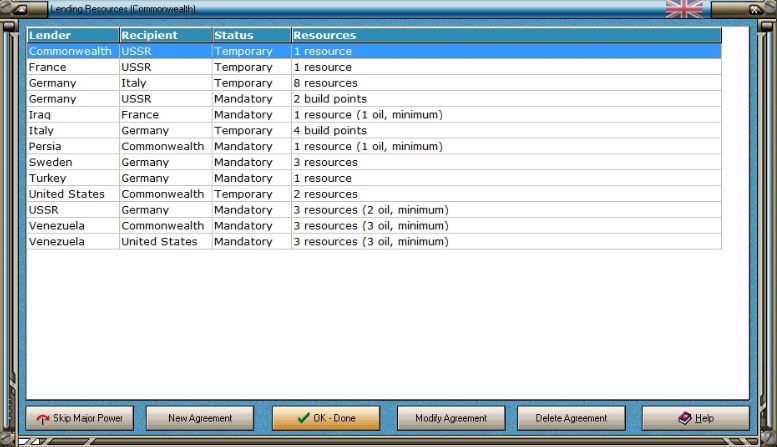
Task: Sort by the Status column header
Action: [x=252, y=35]
